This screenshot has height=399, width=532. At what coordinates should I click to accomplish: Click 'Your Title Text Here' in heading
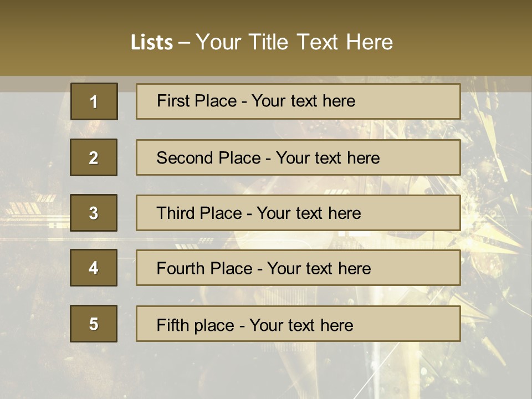[x=294, y=42]
